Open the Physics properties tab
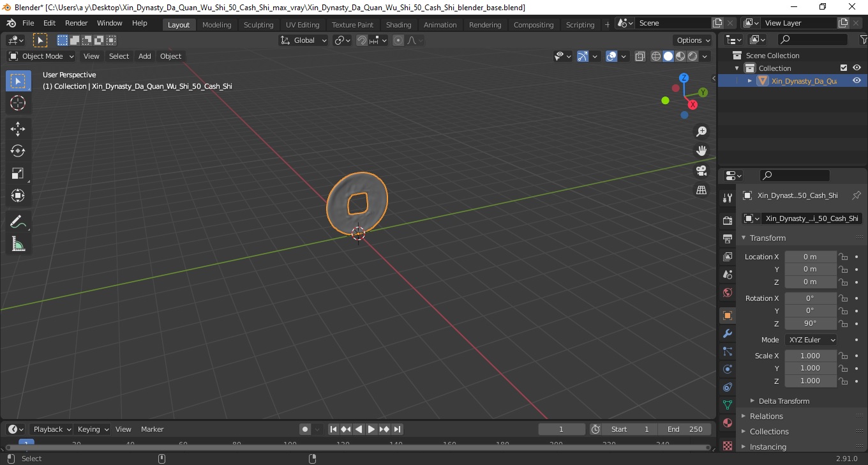The height and width of the screenshot is (465, 868). (x=728, y=369)
